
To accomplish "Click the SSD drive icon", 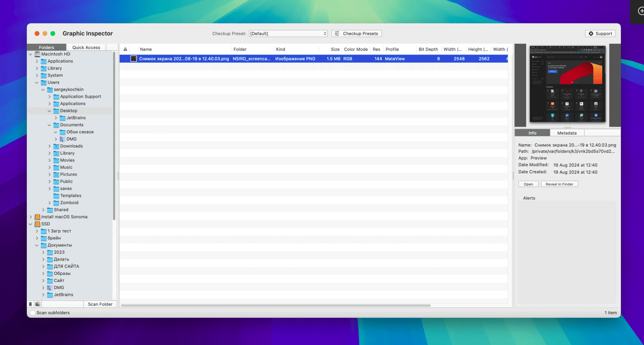I will pyautogui.click(x=37, y=224).
